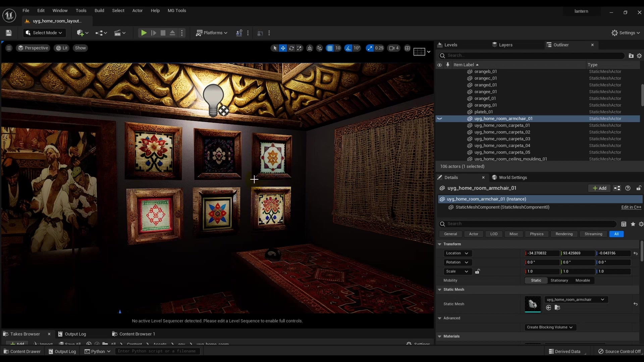644x362 pixels.
Task: Select oranged_01 in the Outliner
Action: [x=485, y=85]
